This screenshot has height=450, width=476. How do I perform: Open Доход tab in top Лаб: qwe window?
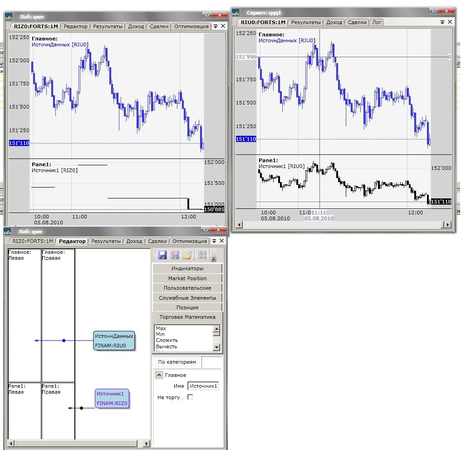(x=136, y=26)
